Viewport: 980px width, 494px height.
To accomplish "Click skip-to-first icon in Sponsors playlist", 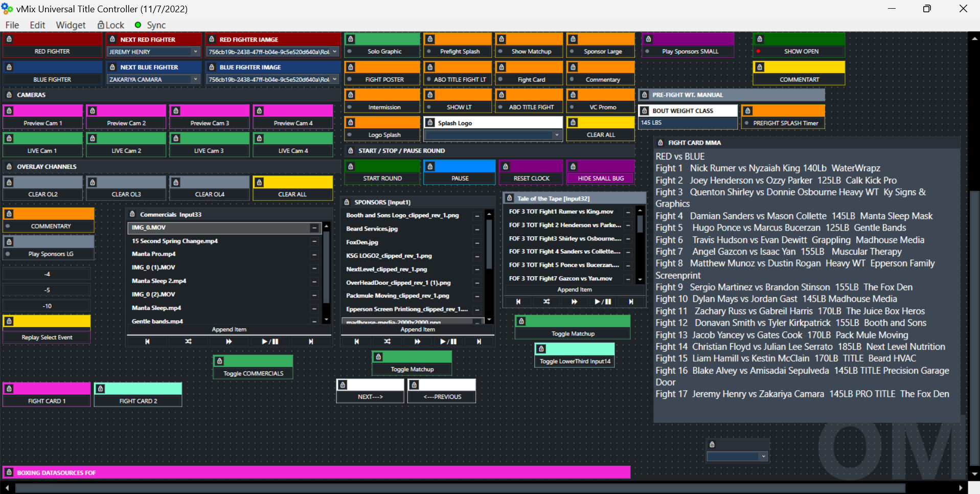I will [356, 342].
